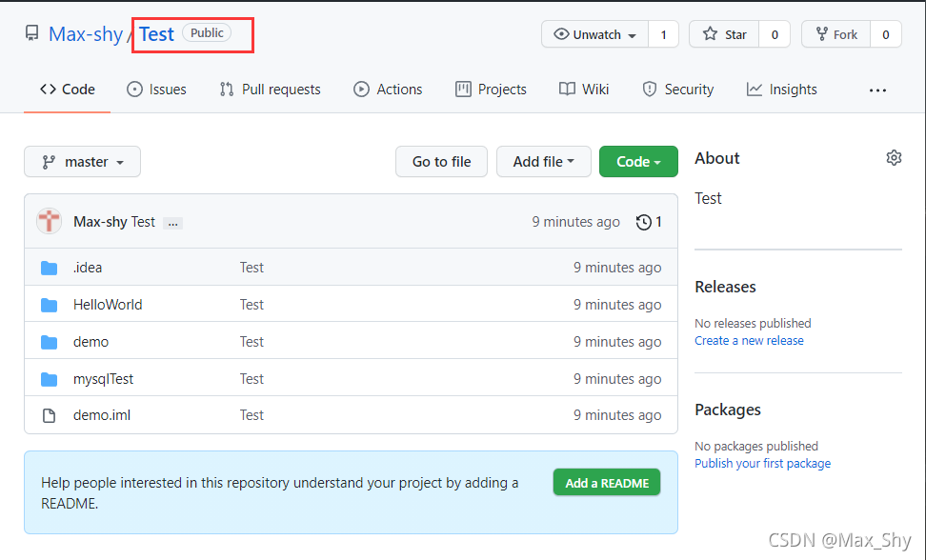Open the Max-shy owner profile link
Viewport: 926px width, 560px height.
point(86,34)
